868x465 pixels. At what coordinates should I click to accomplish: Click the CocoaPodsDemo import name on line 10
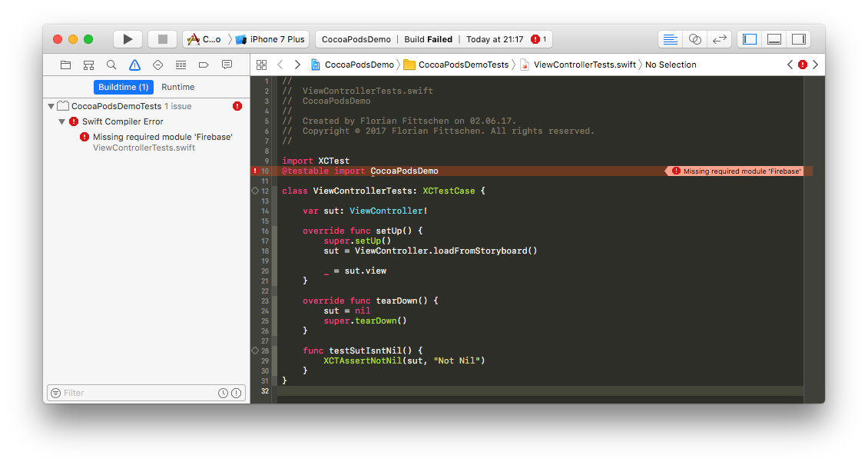[x=404, y=171]
